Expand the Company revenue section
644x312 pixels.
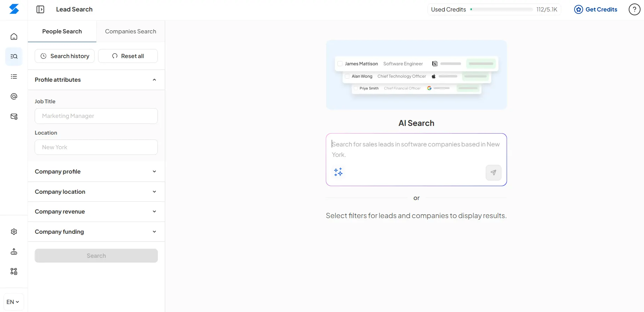[x=96, y=211]
